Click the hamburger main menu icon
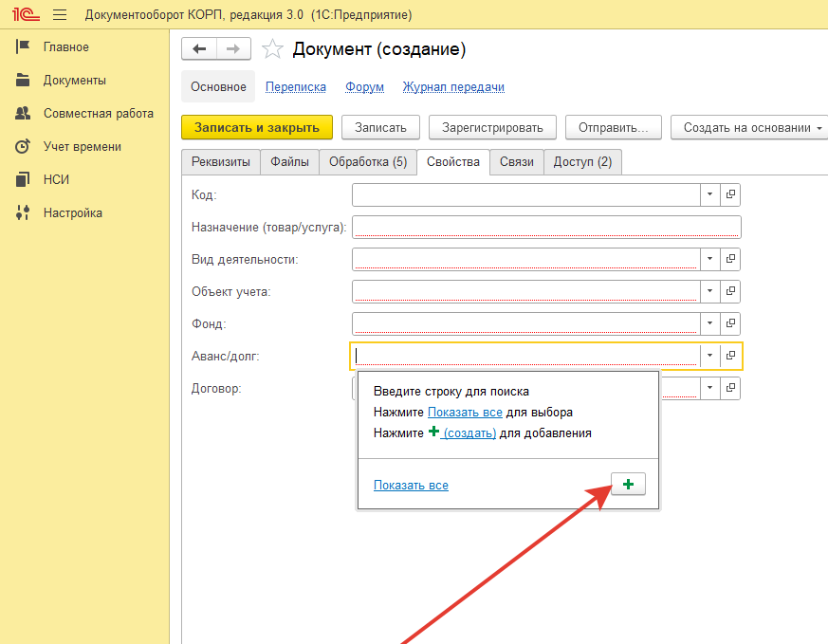The width and height of the screenshot is (828, 644). (x=61, y=15)
